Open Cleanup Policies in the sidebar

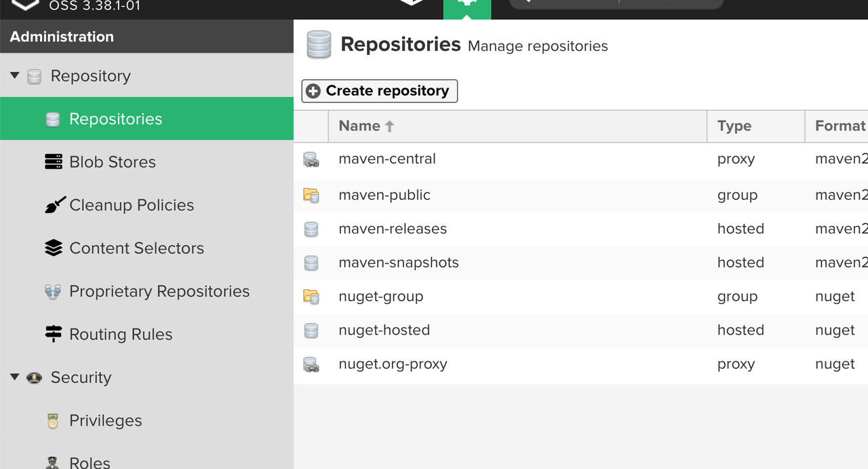coord(146,205)
